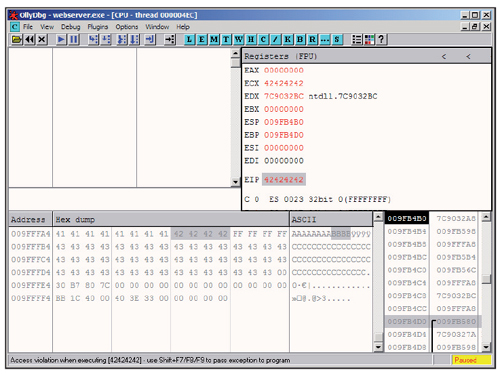The width and height of the screenshot is (500, 374).
Task: Click the Open file toolbar icon
Action: tap(16, 40)
